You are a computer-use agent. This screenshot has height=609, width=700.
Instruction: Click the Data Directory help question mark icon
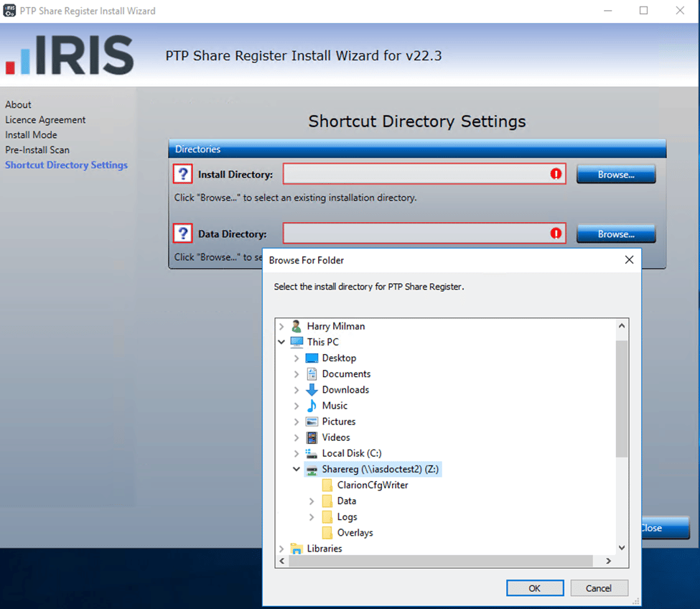click(x=182, y=233)
